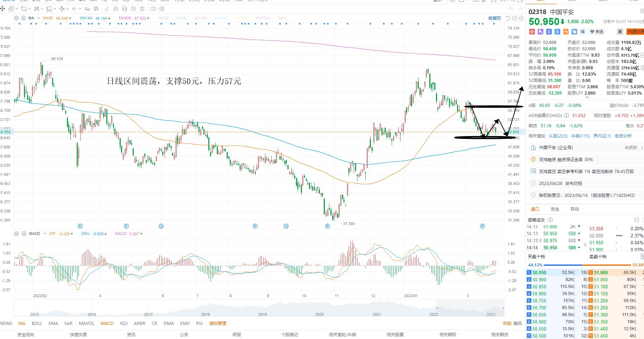
Task: Activate the magnet snap drawing tool
Action: coord(116,9)
